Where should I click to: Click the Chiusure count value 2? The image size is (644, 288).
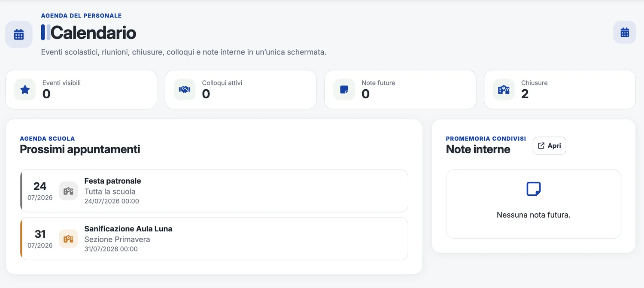(525, 94)
